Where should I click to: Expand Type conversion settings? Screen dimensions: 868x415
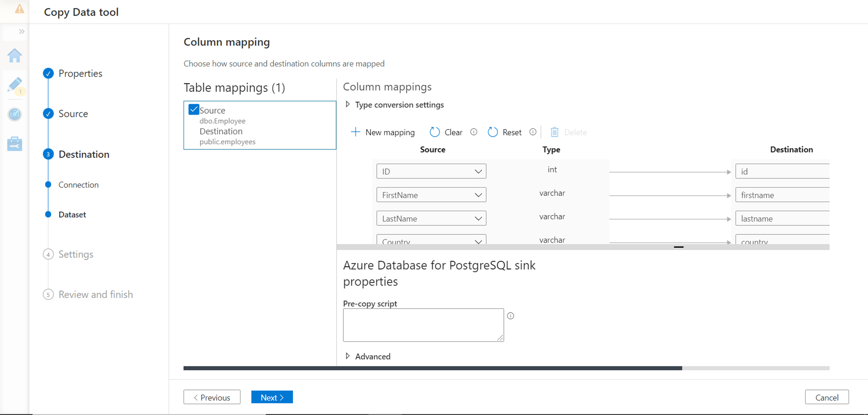click(348, 105)
